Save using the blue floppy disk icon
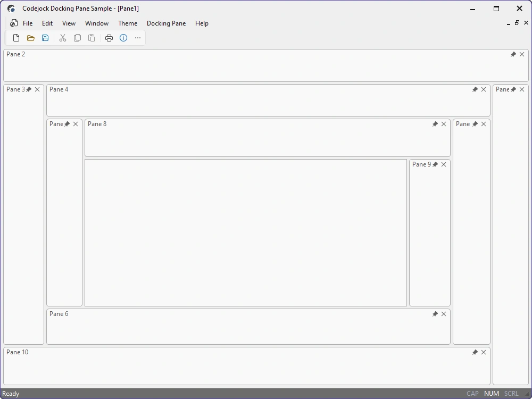Image resolution: width=532 pixels, height=399 pixels. (45, 38)
